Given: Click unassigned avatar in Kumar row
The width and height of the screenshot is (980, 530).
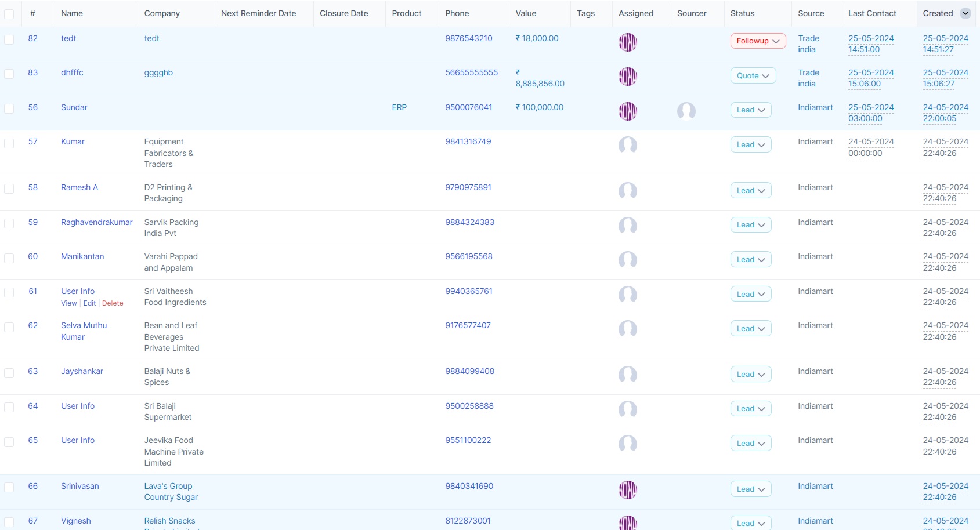Looking at the screenshot, I should click(x=628, y=146).
